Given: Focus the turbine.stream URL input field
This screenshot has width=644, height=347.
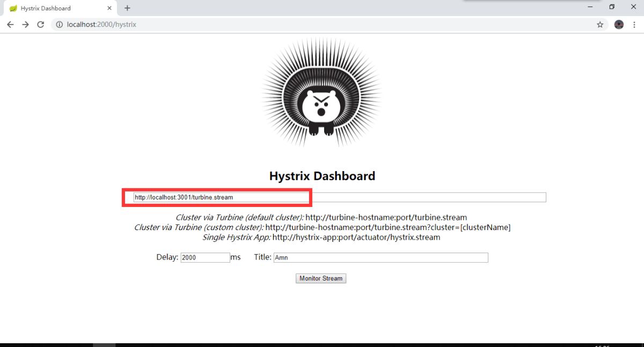Looking at the screenshot, I should (x=340, y=197).
